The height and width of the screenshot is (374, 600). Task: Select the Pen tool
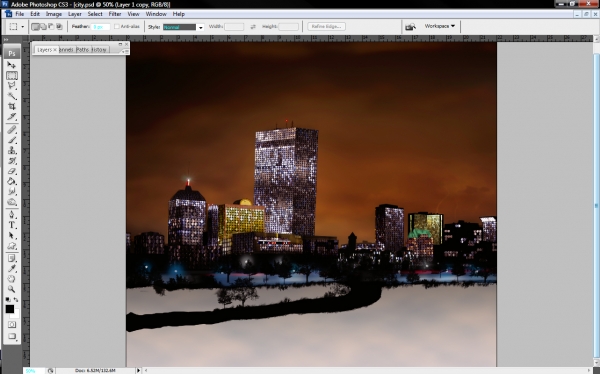point(11,215)
